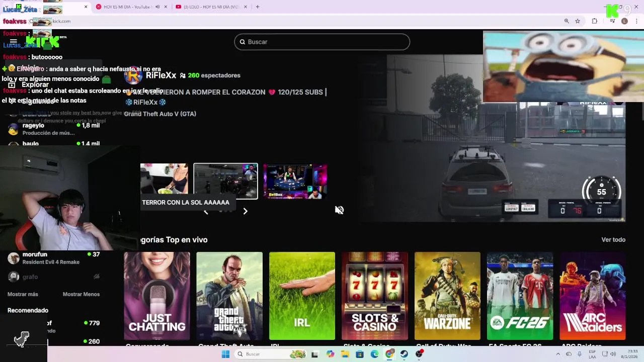Go to previous featured stream arrow
This screenshot has width=644, height=362.
[205, 212]
